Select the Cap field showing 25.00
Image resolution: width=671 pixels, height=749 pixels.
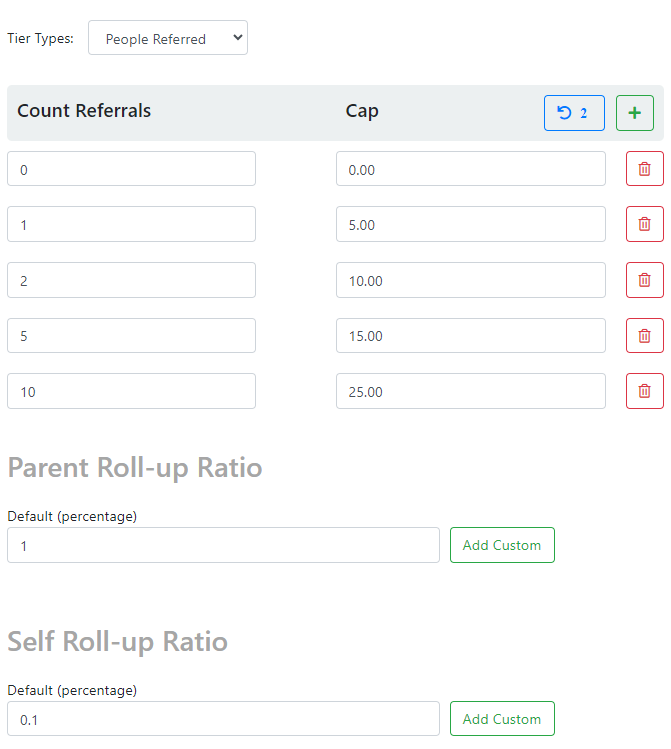tap(470, 391)
